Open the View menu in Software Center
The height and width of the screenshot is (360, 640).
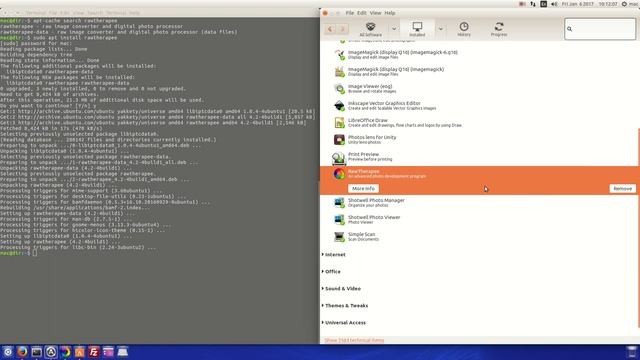(375, 13)
